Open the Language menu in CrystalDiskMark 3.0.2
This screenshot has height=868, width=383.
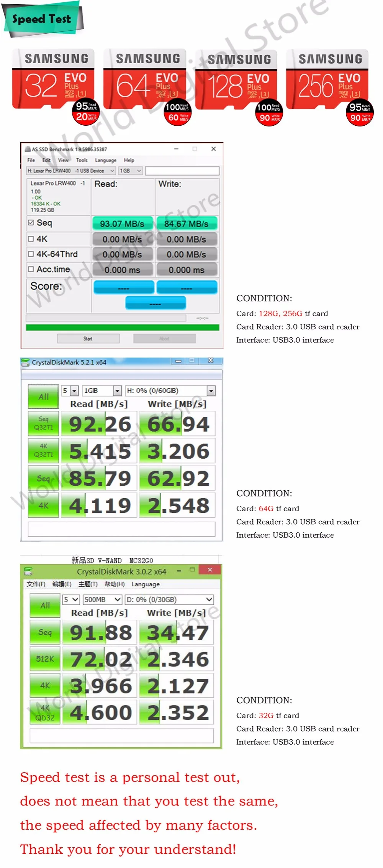[146, 584]
